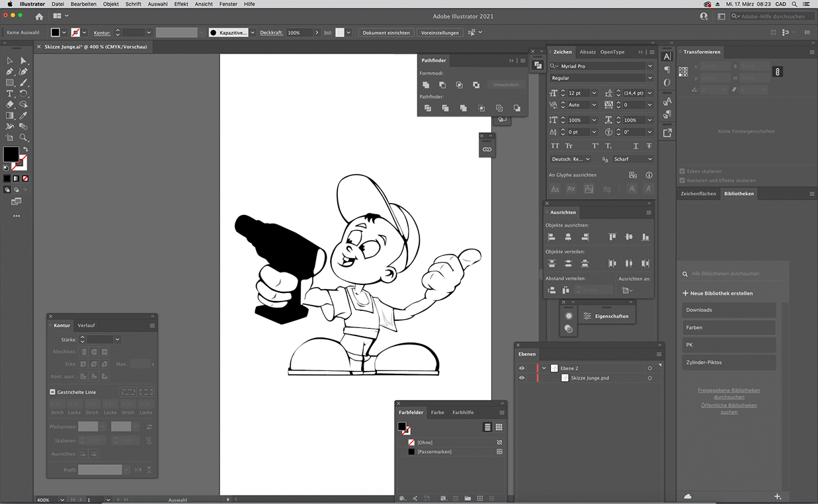
Task: Switch to the Farbhilfe tab
Action: click(x=463, y=413)
